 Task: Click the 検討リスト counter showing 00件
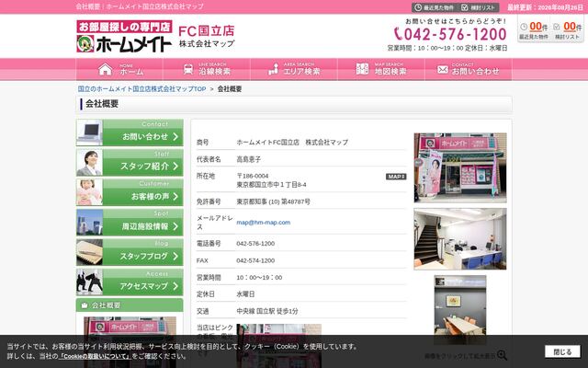pyautogui.click(x=567, y=29)
